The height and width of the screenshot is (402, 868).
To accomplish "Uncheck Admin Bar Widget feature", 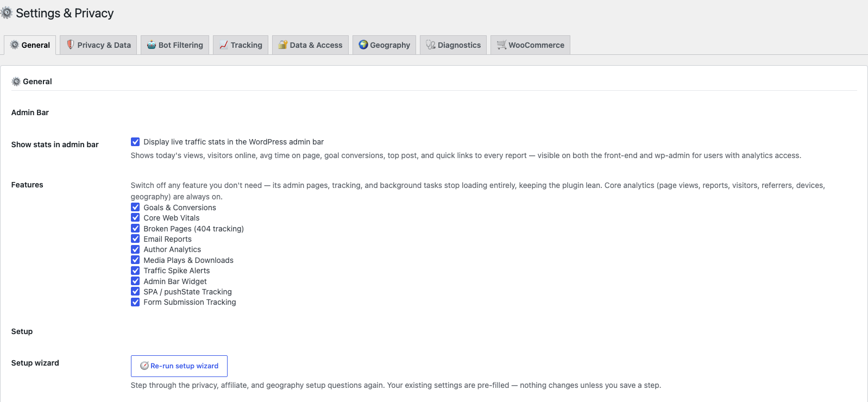I will 135,281.
